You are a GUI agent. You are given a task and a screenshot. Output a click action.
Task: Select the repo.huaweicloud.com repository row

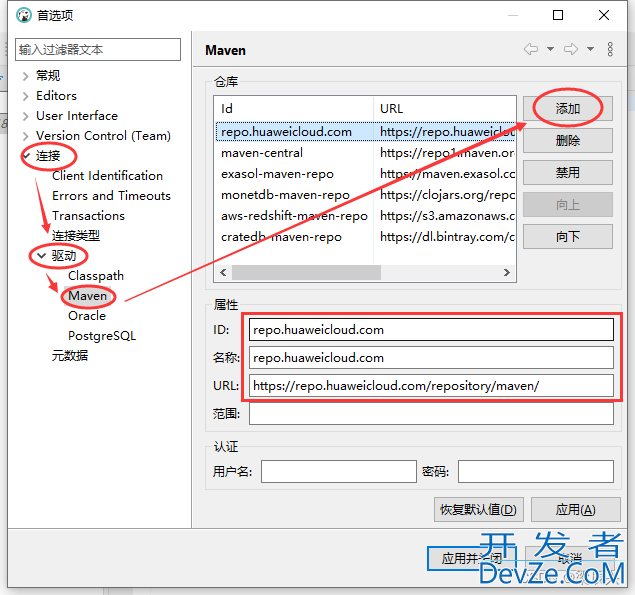tap(365, 132)
